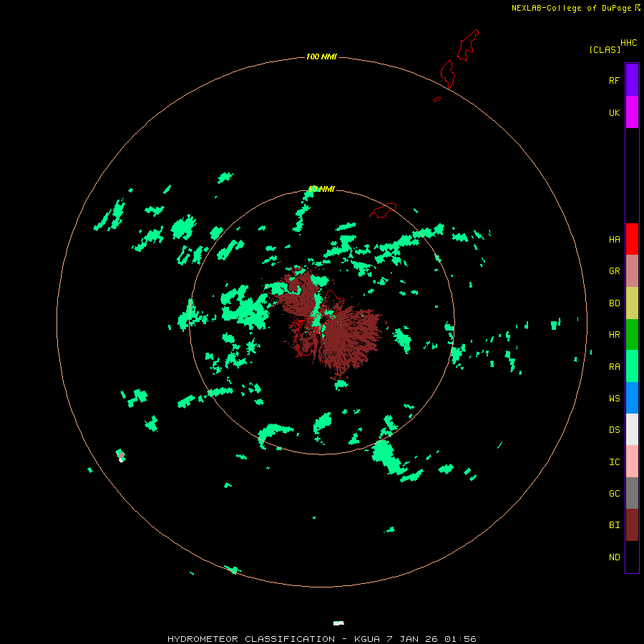Click the NEXLAB-College of DuPage credit text
Screen dimensions: 644x644
[572, 8]
